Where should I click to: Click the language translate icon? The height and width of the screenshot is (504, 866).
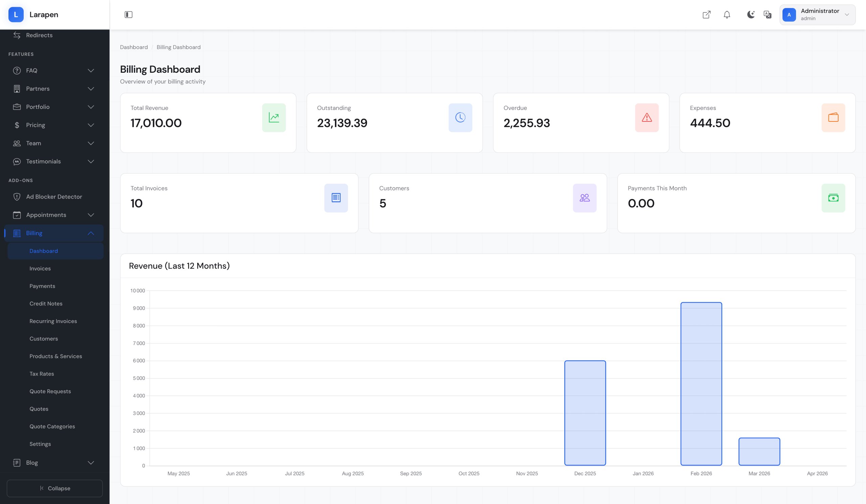767,15
